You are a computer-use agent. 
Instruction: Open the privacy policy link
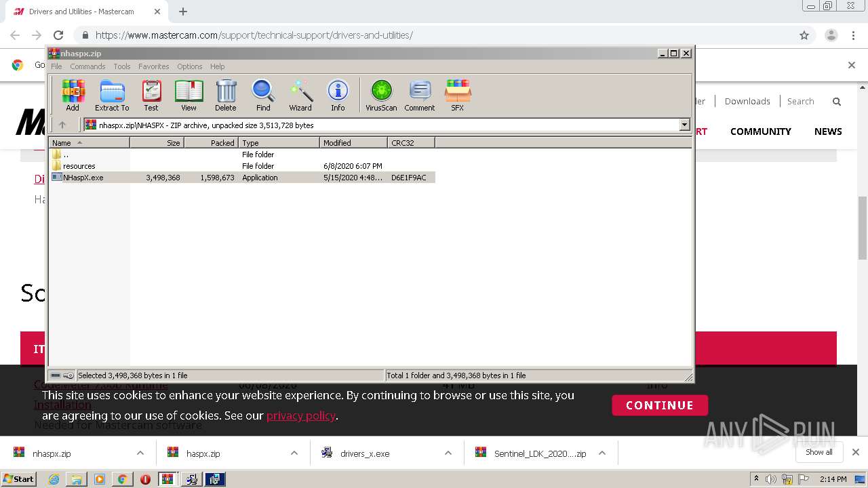coord(301,415)
